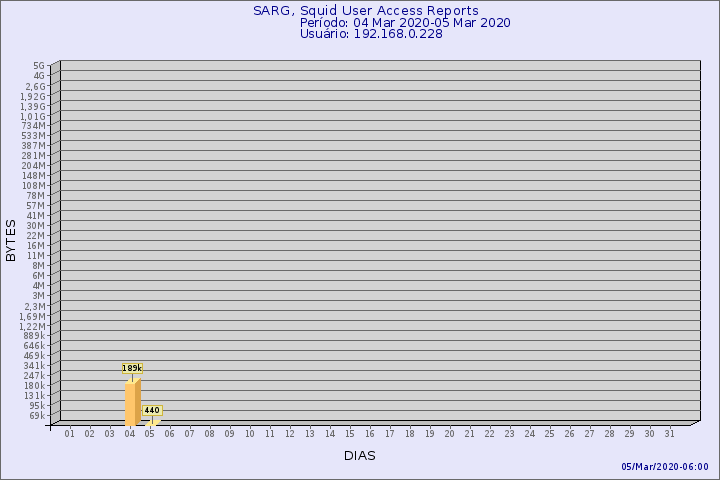The height and width of the screenshot is (480, 720).
Task: Click the 4G y-axis tick label
Action: (x=39, y=76)
